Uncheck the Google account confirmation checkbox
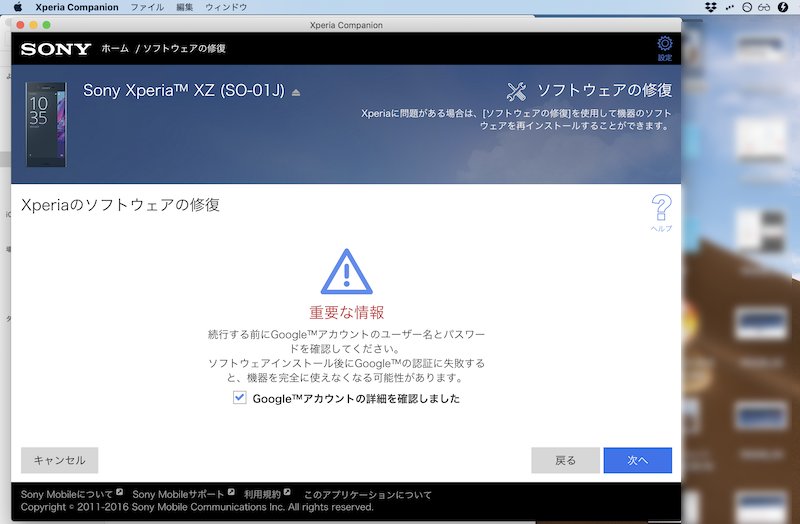This screenshot has width=800, height=524. 240,398
